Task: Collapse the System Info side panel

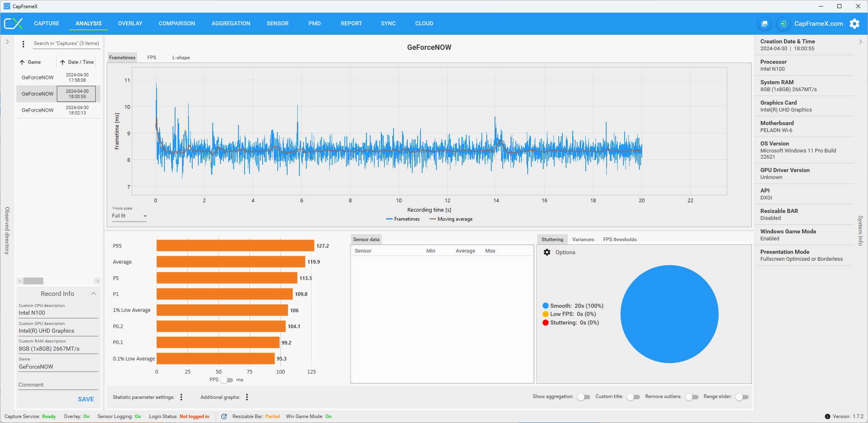Action: 860,42
